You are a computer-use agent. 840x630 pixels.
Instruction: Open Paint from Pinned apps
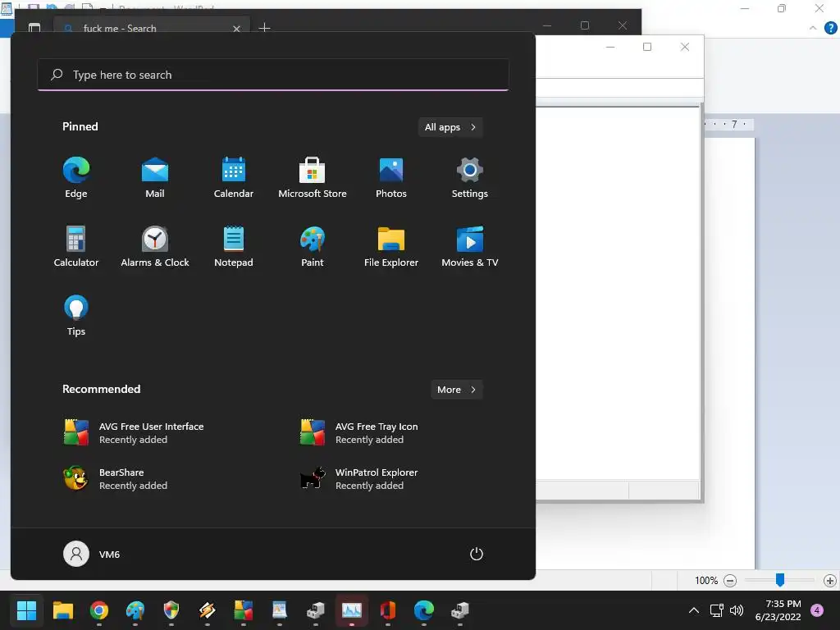click(x=313, y=247)
